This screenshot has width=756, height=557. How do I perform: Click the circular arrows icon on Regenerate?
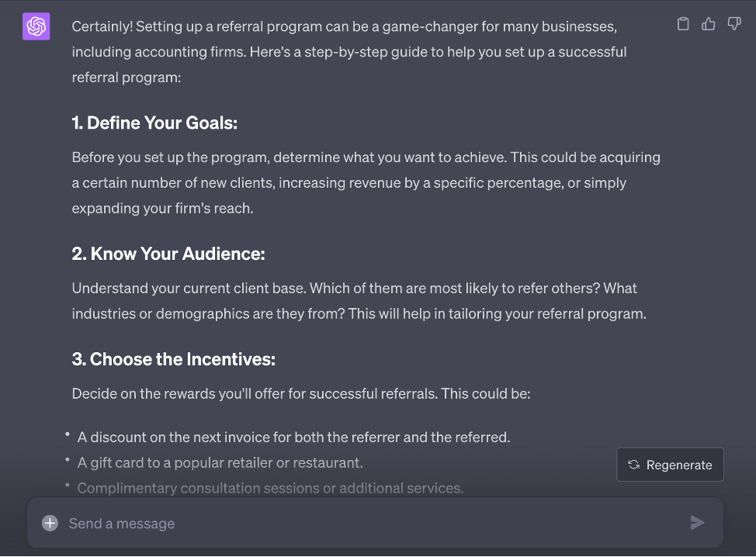633,465
